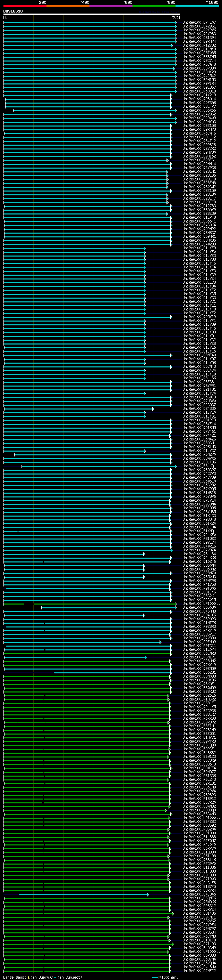This screenshot has width=222, height=980.
Task: Select the UniRef100_B3EIM1 label
Action: click(199, 726)
